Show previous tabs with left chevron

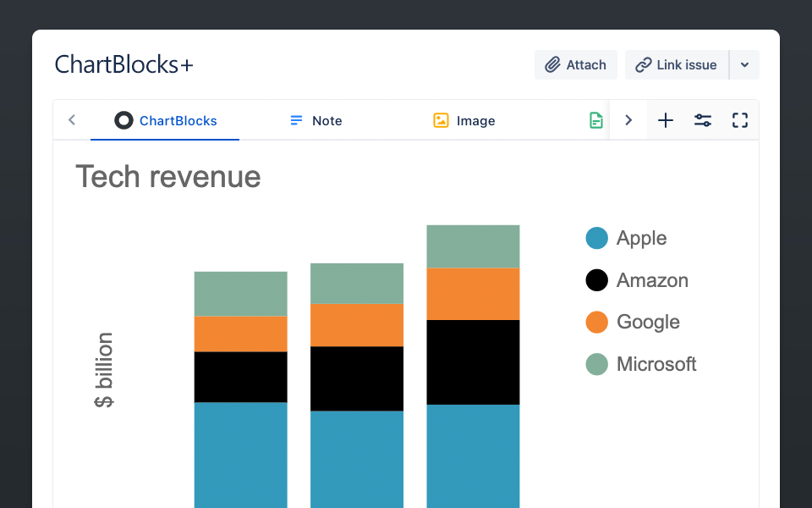pos(72,120)
